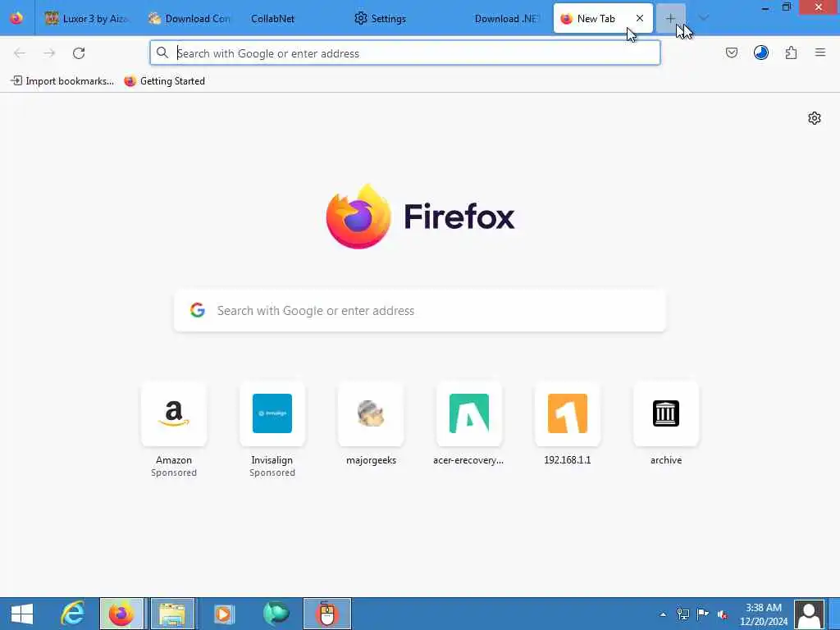Open the Firefox account icon

click(761, 52)
